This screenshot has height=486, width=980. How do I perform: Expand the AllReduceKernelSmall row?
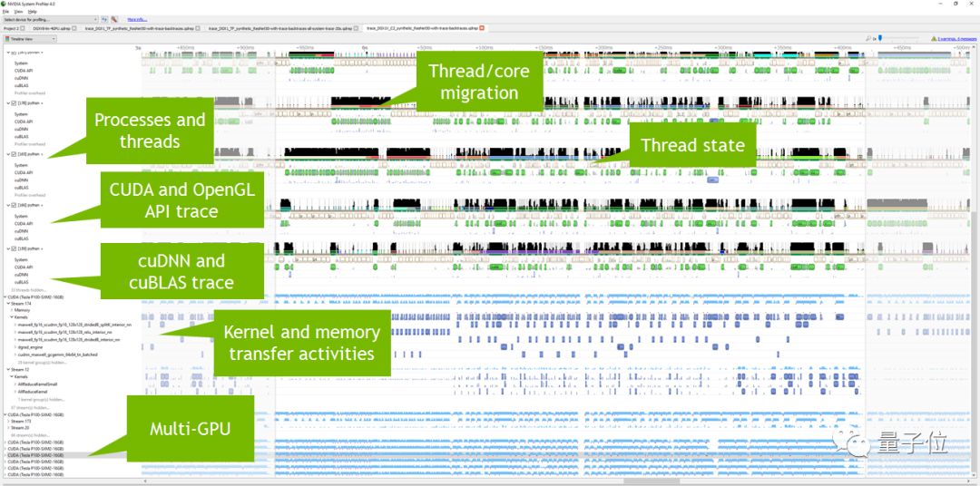15,384
